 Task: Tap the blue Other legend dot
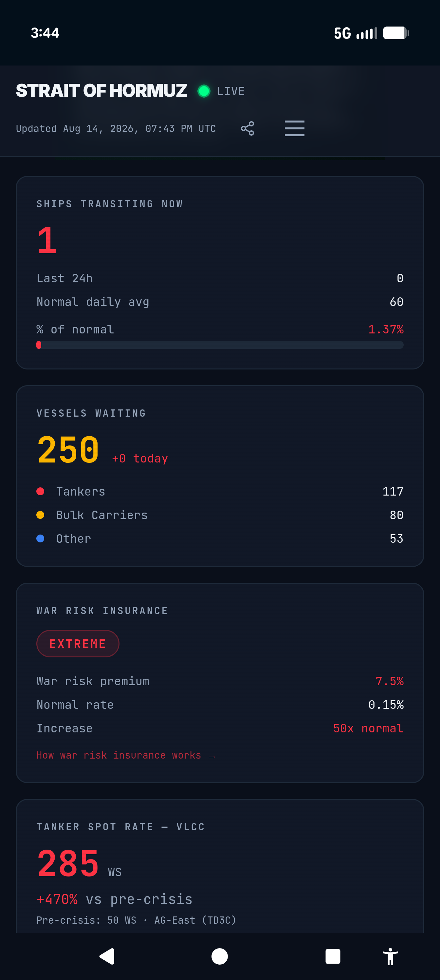coord(40,538)
